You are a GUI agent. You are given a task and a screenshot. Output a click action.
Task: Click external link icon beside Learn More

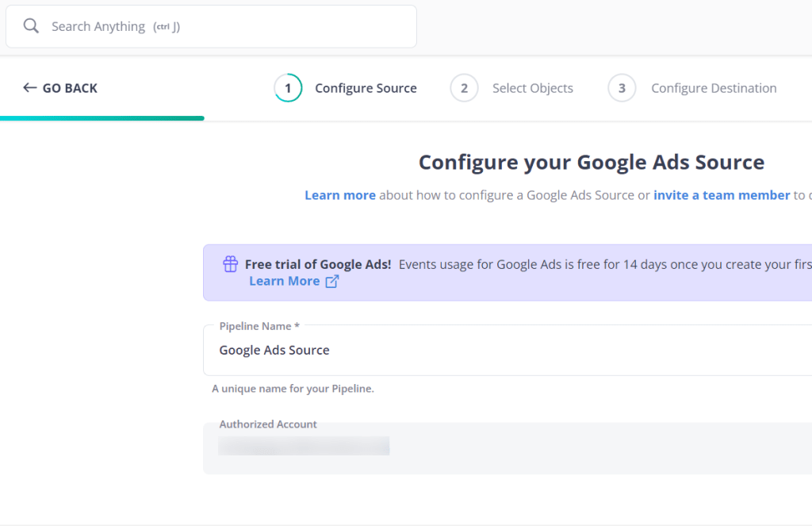(332, 282)
